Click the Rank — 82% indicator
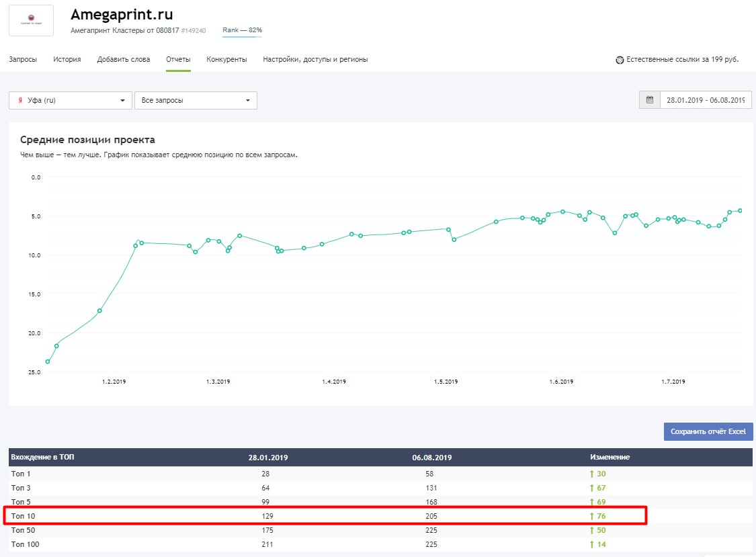The height and width of the screenshot is (557, 756). pyautogui.click(x=242, y=30)
